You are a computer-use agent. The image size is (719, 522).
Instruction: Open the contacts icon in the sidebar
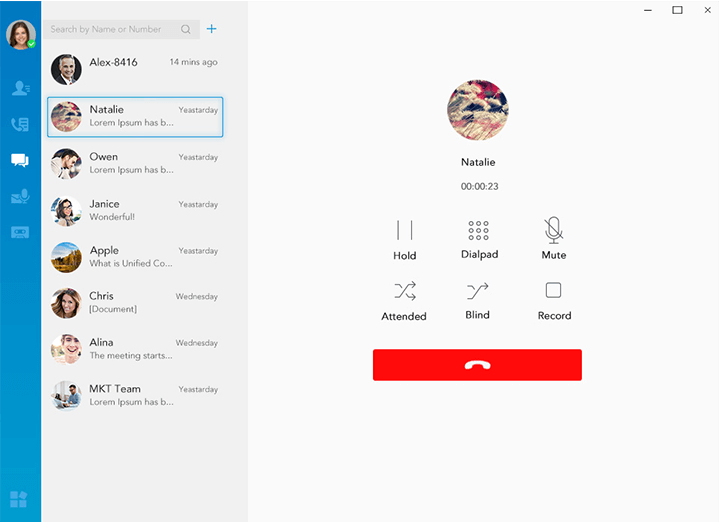[x=21, y=88]
